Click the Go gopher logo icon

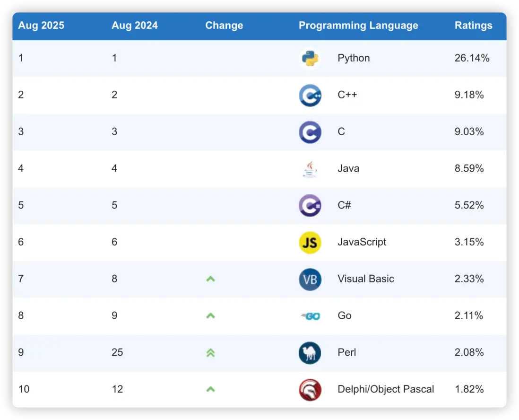[311, 316]
